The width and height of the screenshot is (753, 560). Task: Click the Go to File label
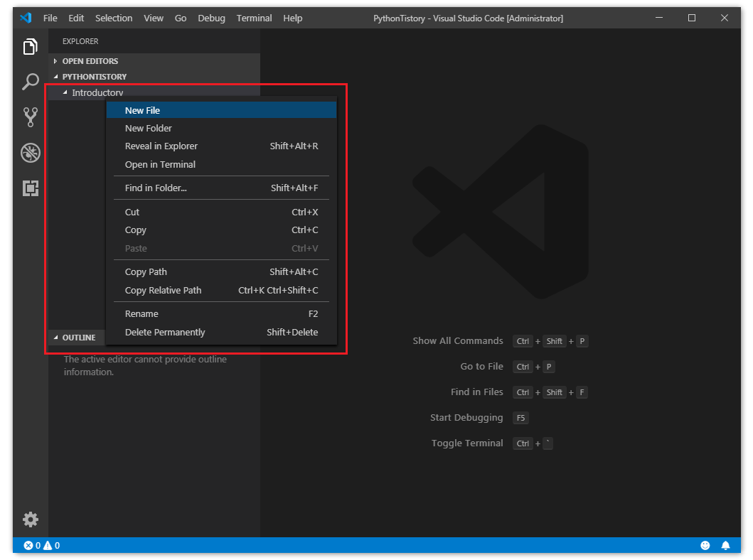[481, 366]
